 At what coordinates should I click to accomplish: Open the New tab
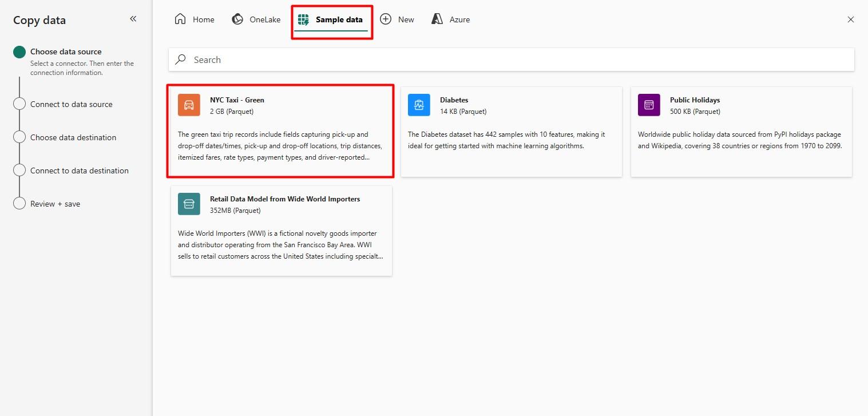[x=397, y=19]
